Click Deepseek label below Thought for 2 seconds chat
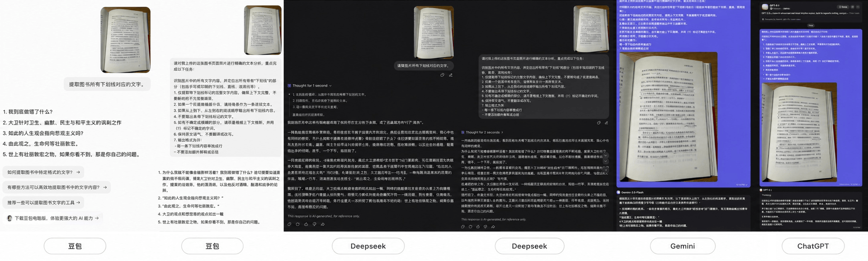 (x=529, y=246)
